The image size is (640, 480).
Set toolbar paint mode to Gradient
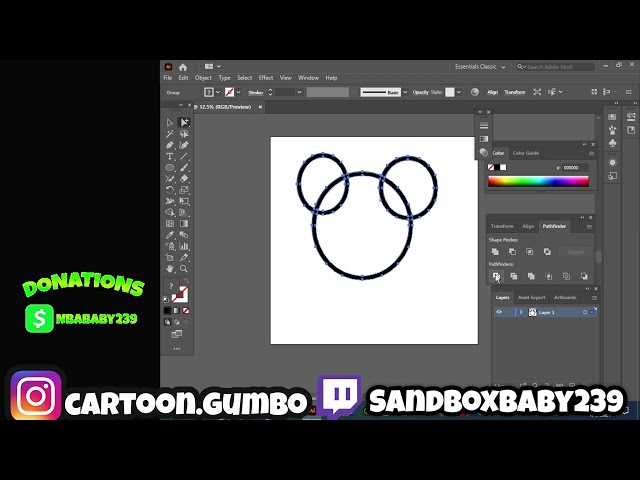[176, 311]
